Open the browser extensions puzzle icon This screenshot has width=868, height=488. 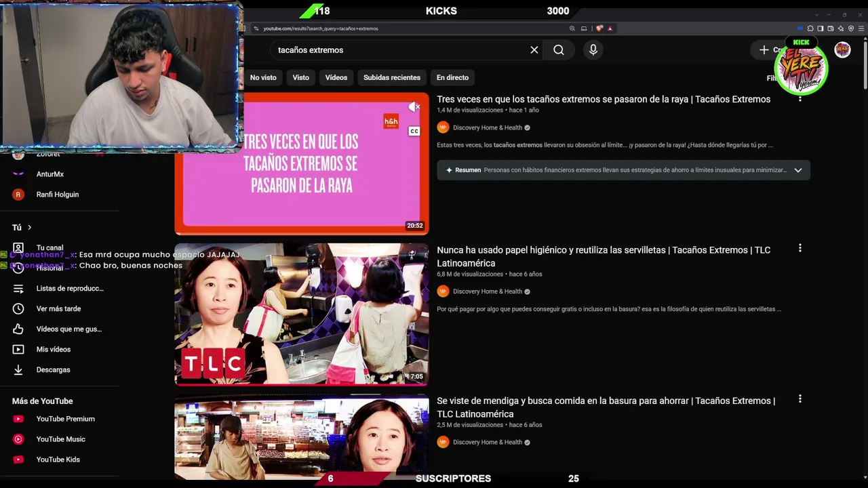click(x=810, y=28)
